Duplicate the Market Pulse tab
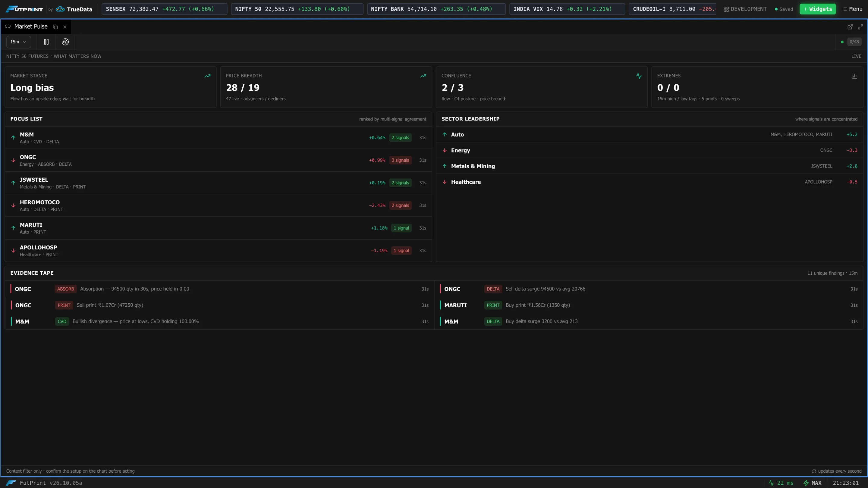The height and width of the screenshot is (488, 868). click(x=55, y=27)
